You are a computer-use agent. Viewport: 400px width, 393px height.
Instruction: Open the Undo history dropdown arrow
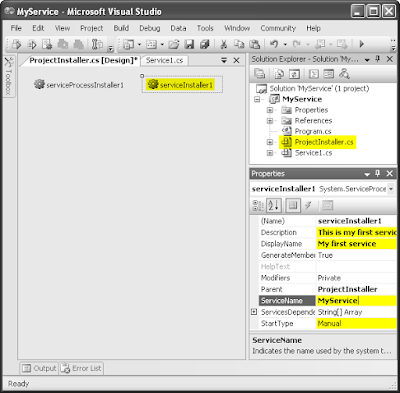click(x=285, y=44)
